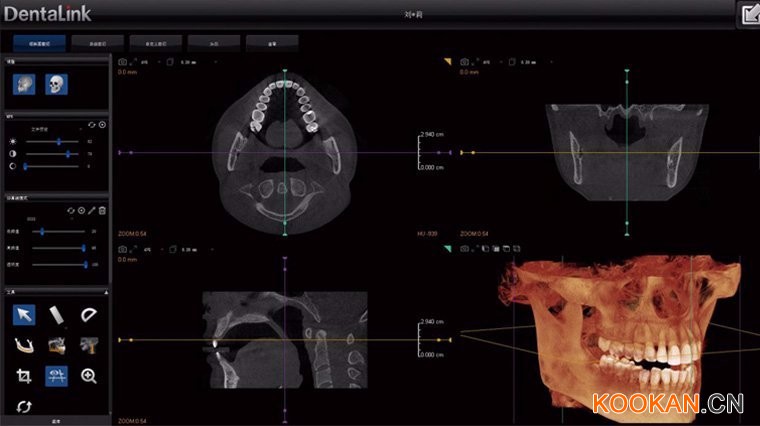The image size is (760, 426).
Task: Open slice thickness dropdown in axial view
Action: [199, 62]
